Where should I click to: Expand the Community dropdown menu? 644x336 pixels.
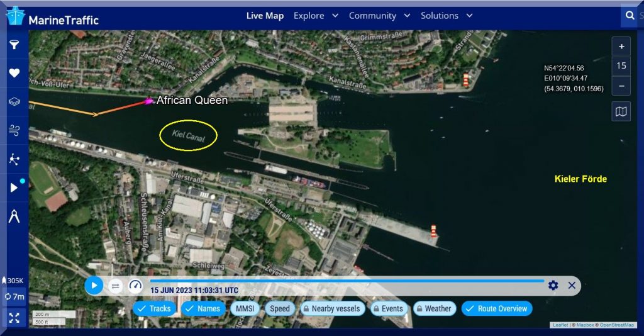380,16
